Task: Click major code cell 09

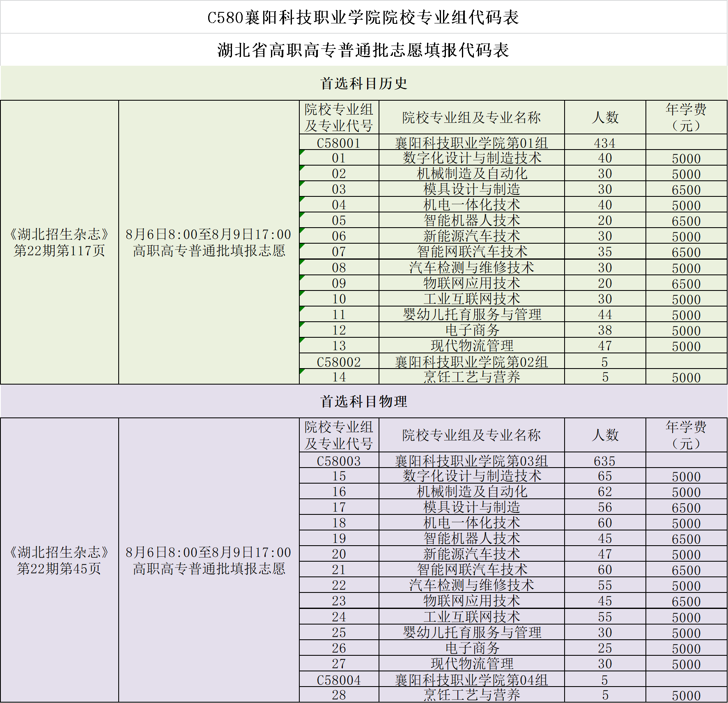Action: 339,284
